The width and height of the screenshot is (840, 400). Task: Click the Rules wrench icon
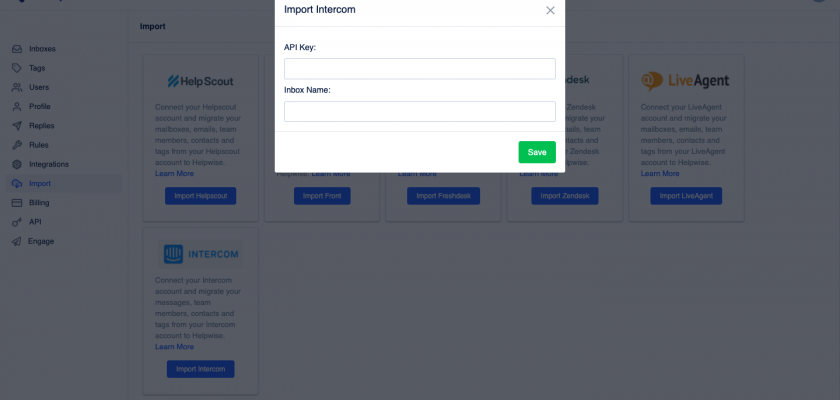[x=17, y=145]
